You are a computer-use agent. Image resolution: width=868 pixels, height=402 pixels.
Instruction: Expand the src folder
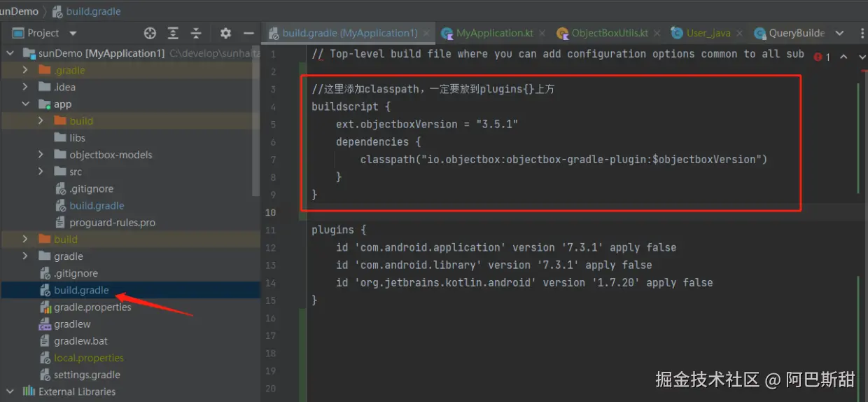point(41,172)
